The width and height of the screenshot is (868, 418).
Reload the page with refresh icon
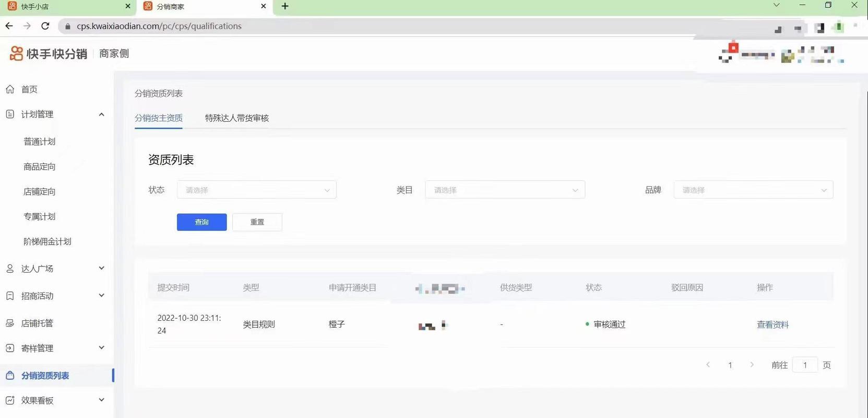[45, 26]
